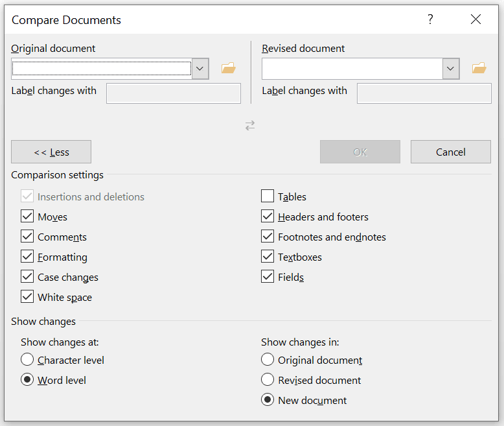Open the help question mark
This screenshot has height=426, width=504.
coord(430,19)
